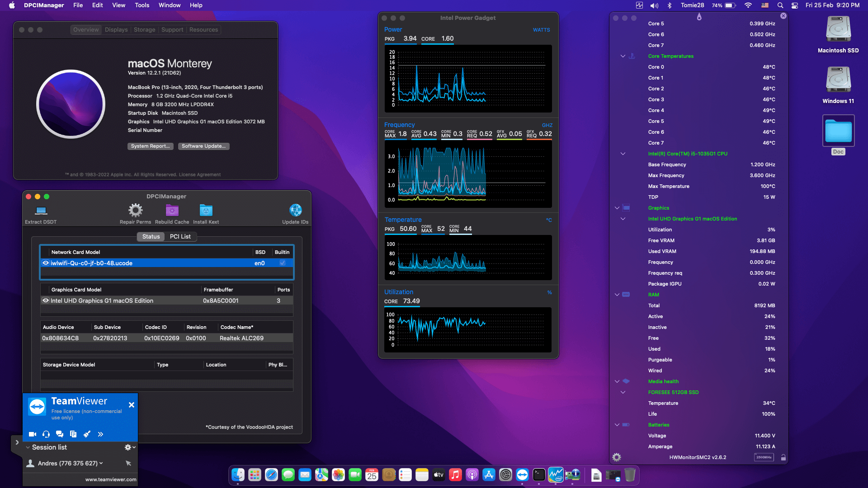Open www.teamviewer.com link
The width and height of the screenshot is (868, 488).
(x=111, y=479)
